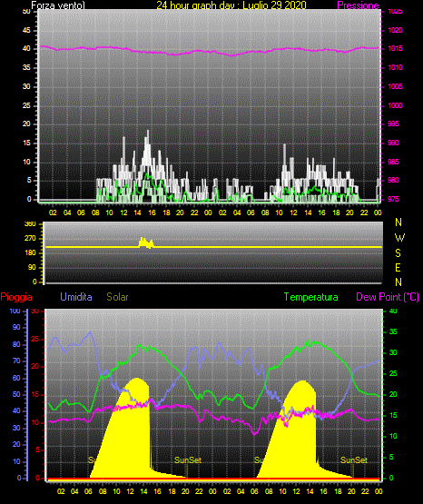
Task: Click the 'W' compass letter
Action: coord(399,238)
